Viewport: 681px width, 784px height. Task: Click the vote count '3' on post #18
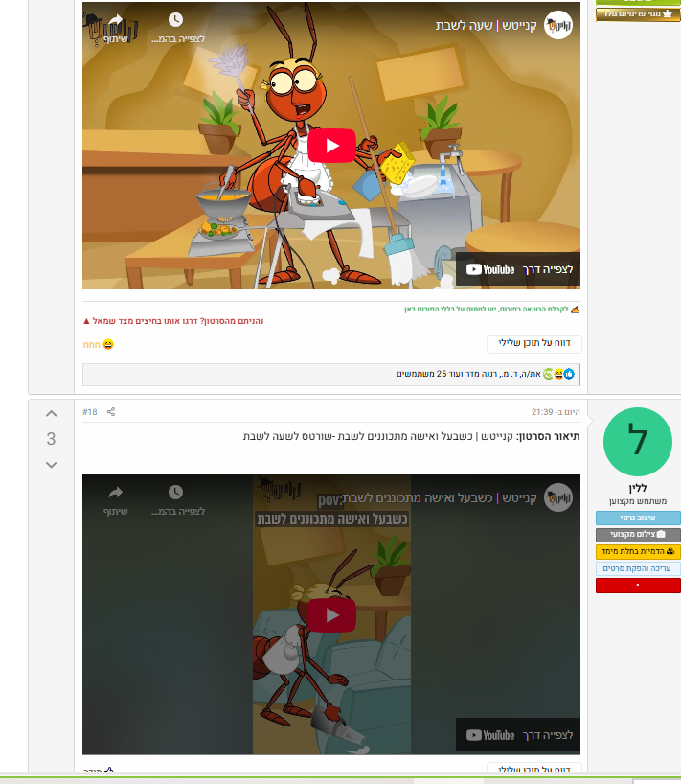[x=51, y=439]
